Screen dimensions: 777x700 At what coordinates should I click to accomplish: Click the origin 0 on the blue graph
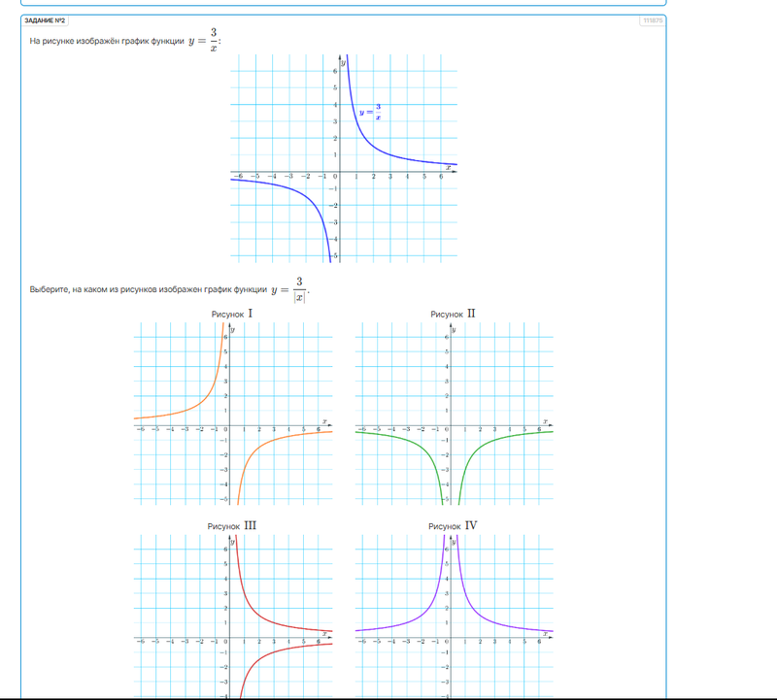click(336, 177)
